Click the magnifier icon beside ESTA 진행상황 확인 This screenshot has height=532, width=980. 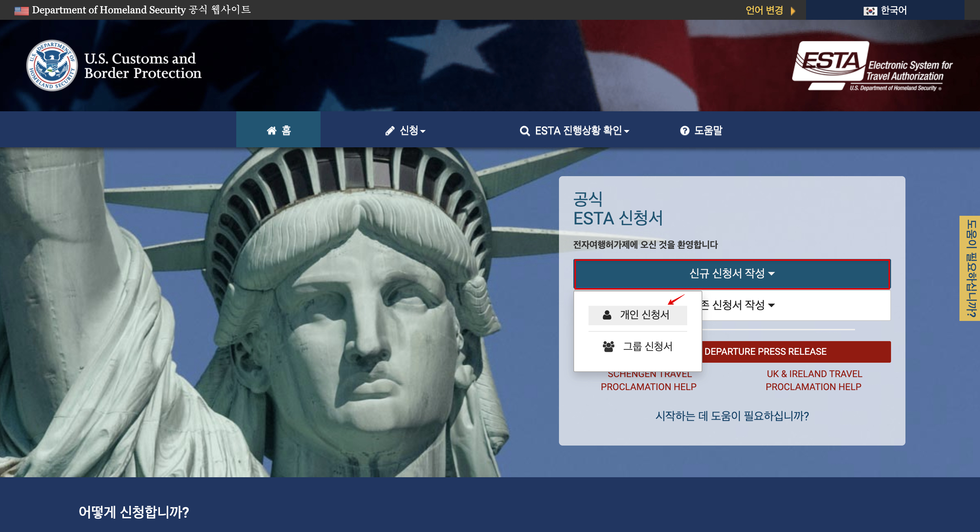pyautogui.click(x=525, y=130)
